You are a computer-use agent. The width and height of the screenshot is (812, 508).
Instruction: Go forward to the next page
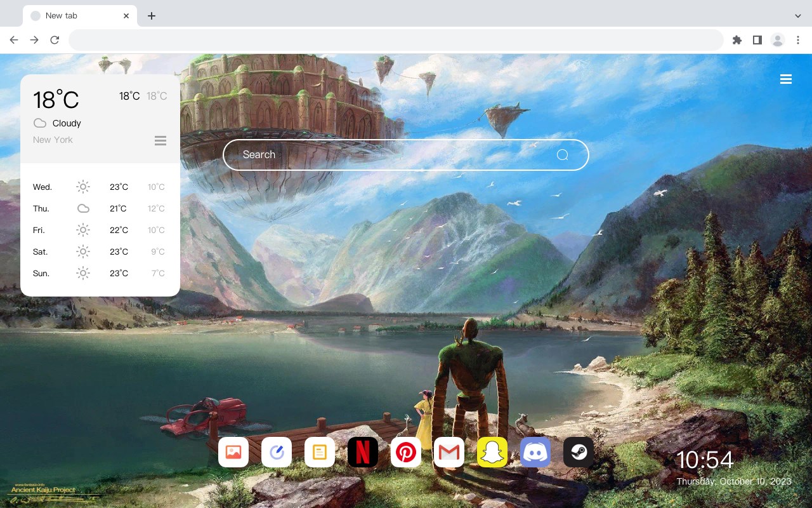[34, 40]
